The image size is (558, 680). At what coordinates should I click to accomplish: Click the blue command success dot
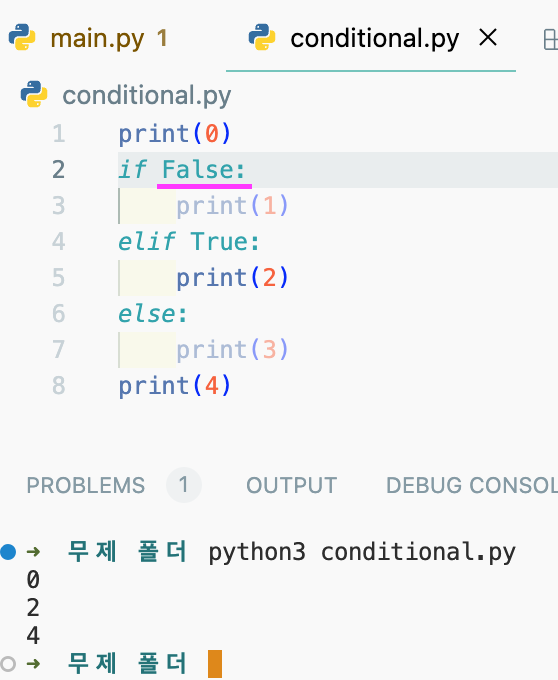click(8, 552)
